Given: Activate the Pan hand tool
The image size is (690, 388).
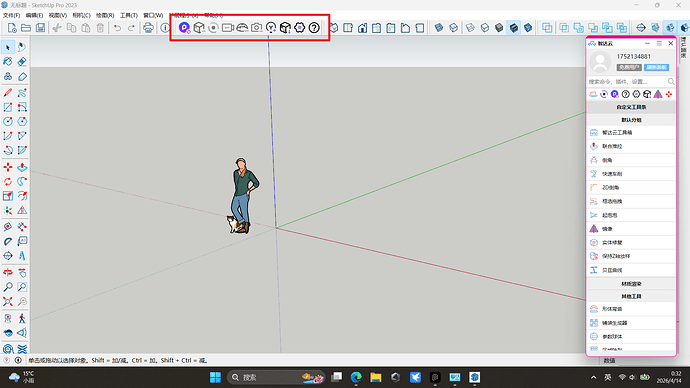Looking at the screenshot, I should (x=22, y=273).
